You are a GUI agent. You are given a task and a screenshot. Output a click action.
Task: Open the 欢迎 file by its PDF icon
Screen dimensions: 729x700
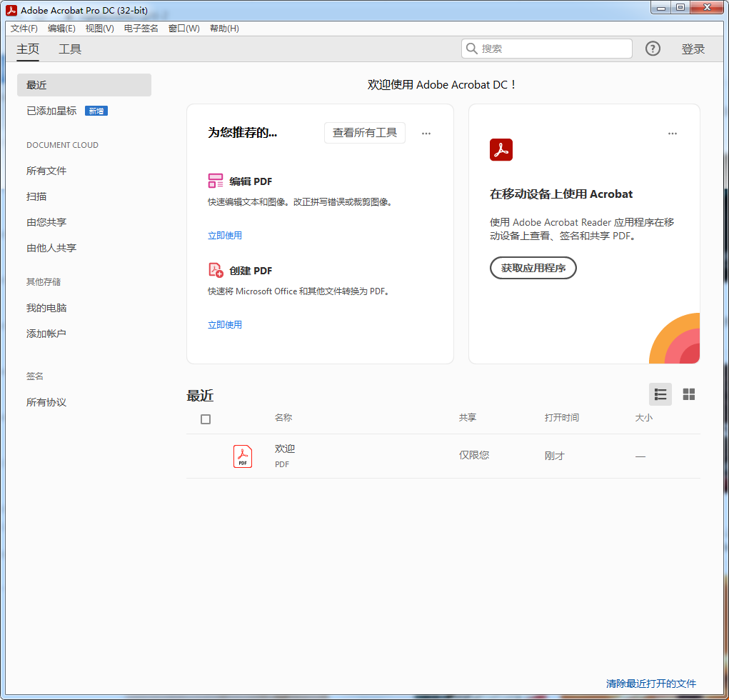pyautogui.click(x=242, y=456)
